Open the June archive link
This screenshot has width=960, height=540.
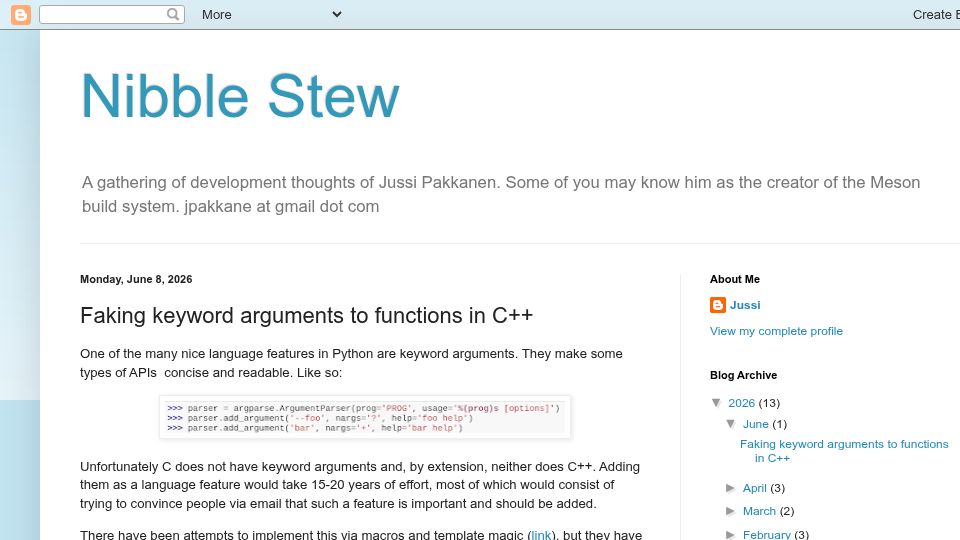pyautogui.click(x=756, y=424)
